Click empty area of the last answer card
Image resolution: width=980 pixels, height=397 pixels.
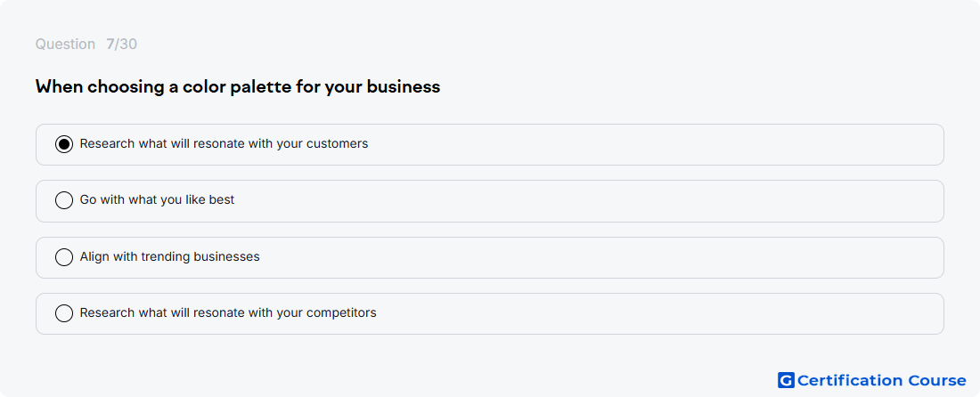(x=657, y=314)
